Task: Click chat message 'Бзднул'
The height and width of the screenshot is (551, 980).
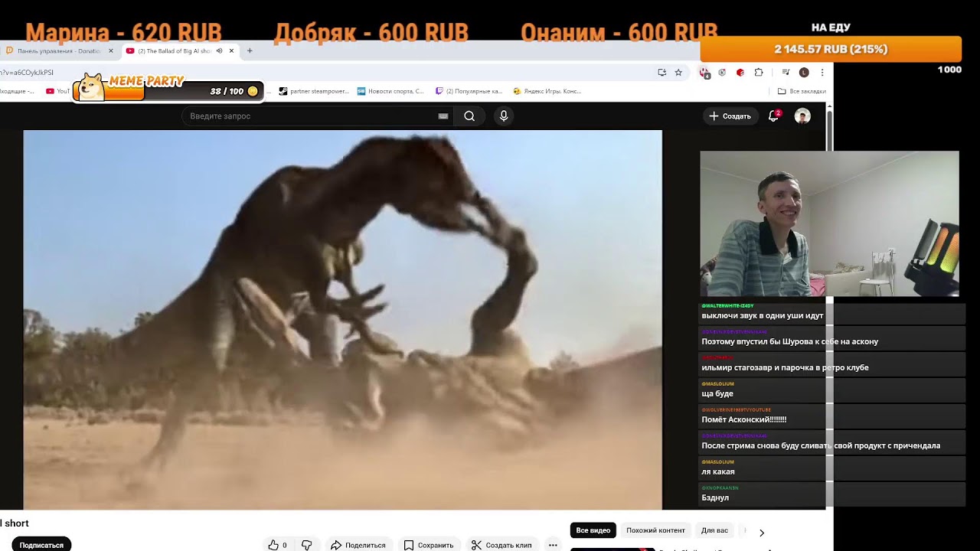Action: pos(715,497)
